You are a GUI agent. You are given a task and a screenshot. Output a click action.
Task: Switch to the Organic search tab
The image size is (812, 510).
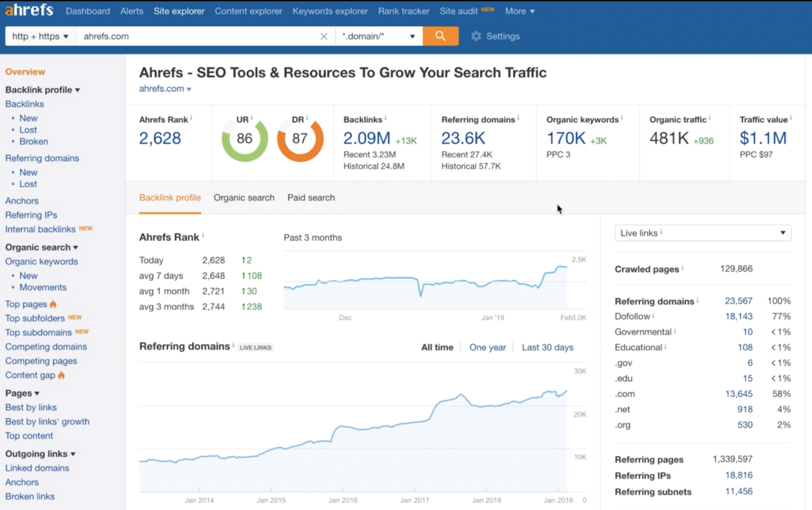pos(244,197)
